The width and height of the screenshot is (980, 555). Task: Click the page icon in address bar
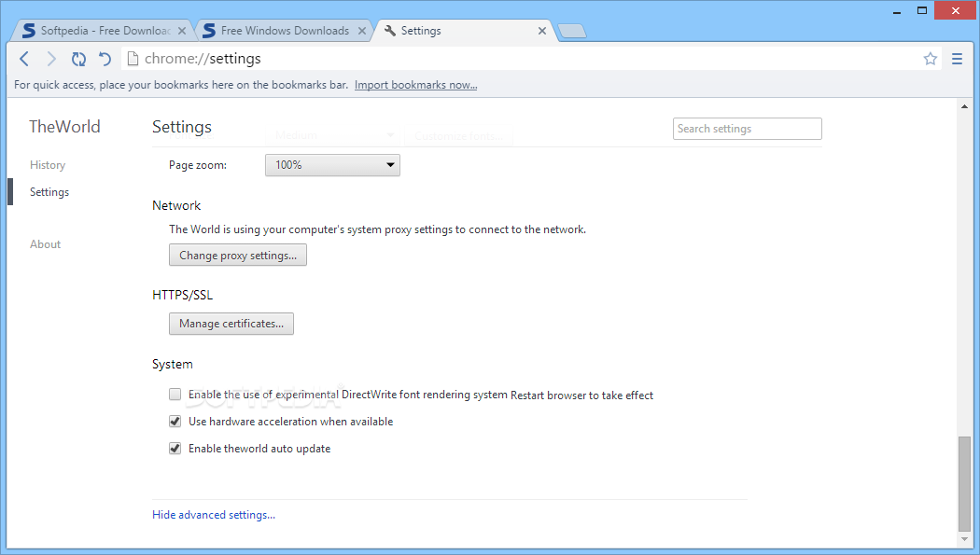click(133, 59)
